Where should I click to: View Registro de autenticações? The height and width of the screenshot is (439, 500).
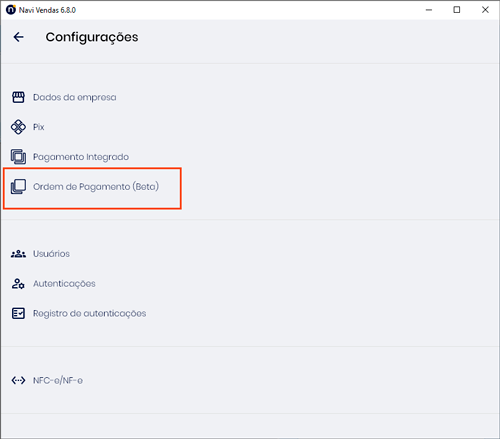[x=89, y=313]
